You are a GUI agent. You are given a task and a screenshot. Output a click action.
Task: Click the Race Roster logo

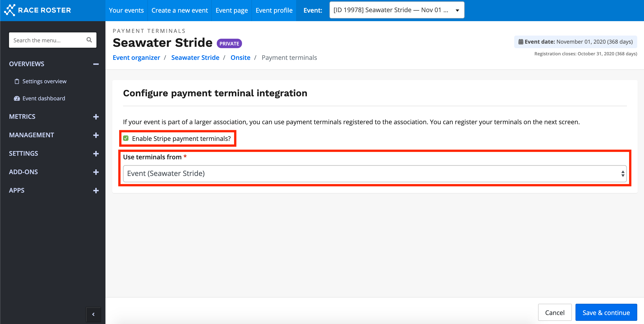point(37,10)
